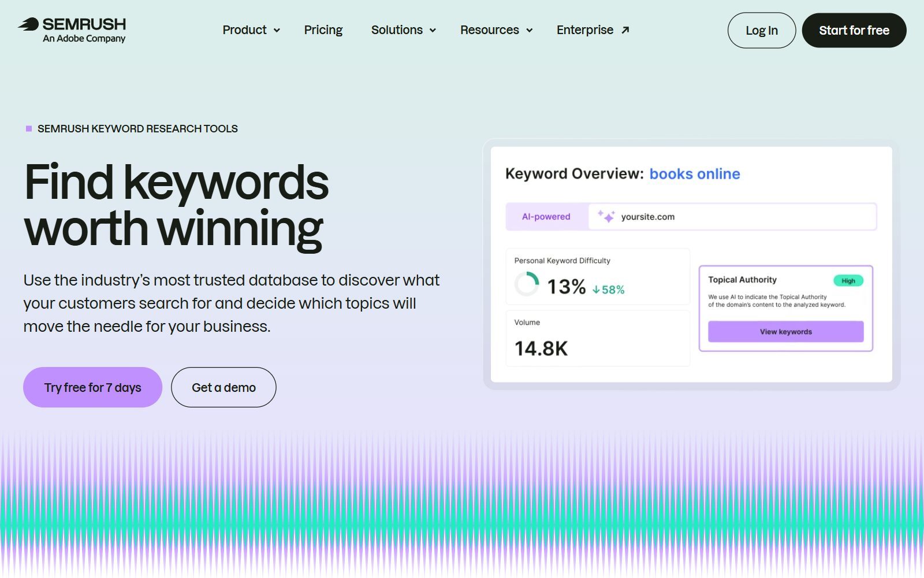This screenshot has width=924, height=578.
Task: Select the AI-powered tab label
Action: tap(546, 217)
